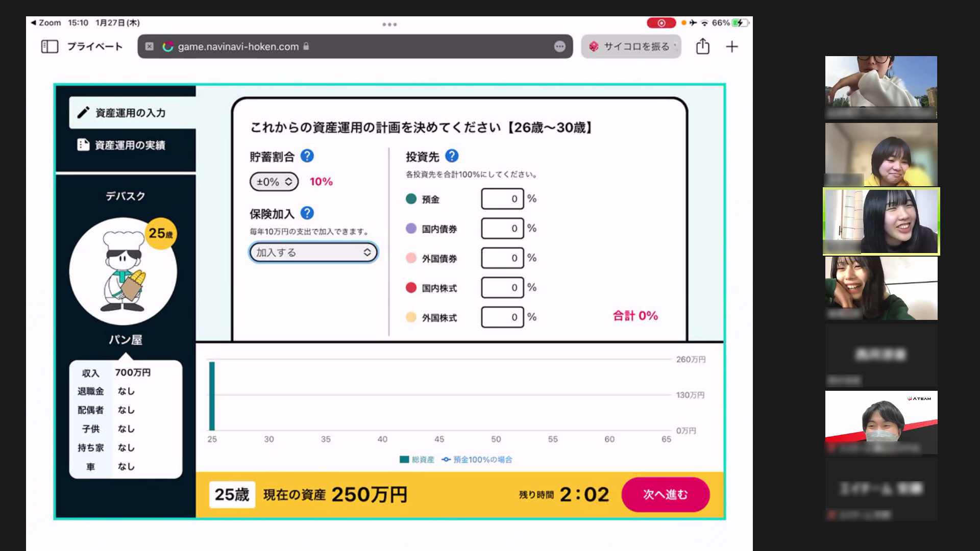Open the ±0% savings rate dropdown
Screen dimensions: 980x551
point(274,182)
